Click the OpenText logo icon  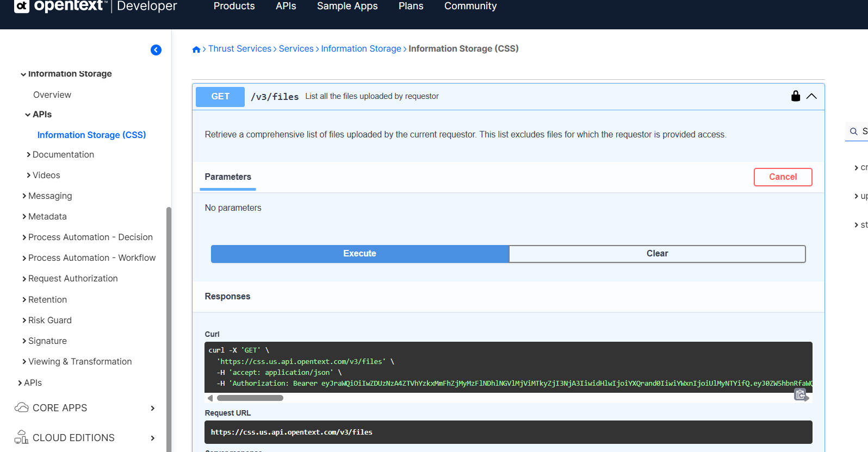pos(22,6)
